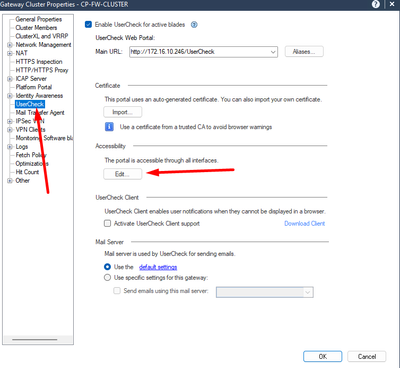The image size is (400, 368).
Task: Open the help question mark icon
Action: (376, 4)
